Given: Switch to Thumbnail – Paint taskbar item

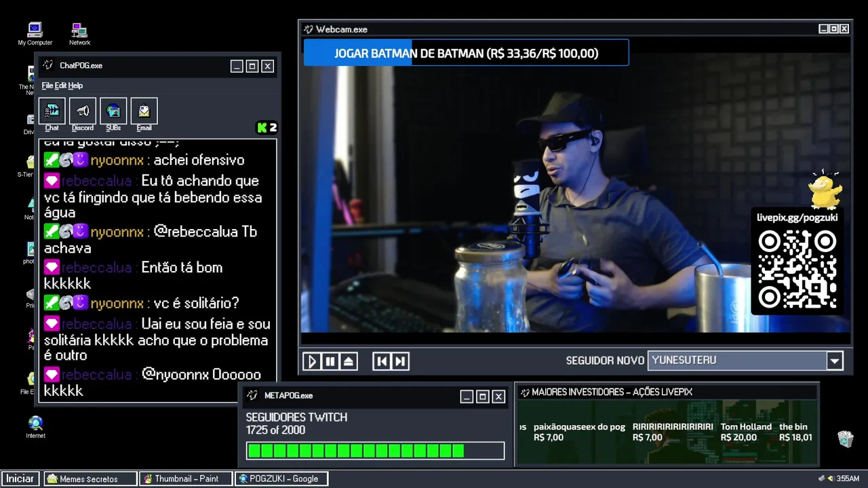Looking at the screenshot, I should pos(186,479).
